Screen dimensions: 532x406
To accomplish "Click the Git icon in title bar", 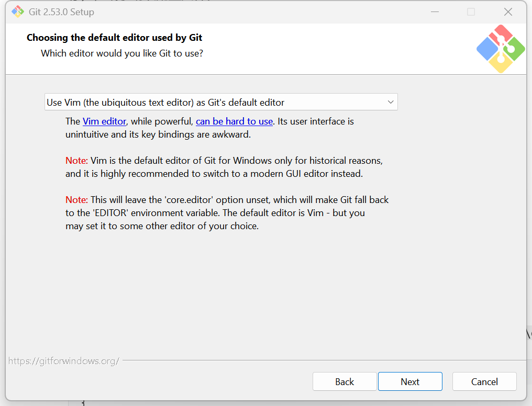I will (x=18, y=12).
